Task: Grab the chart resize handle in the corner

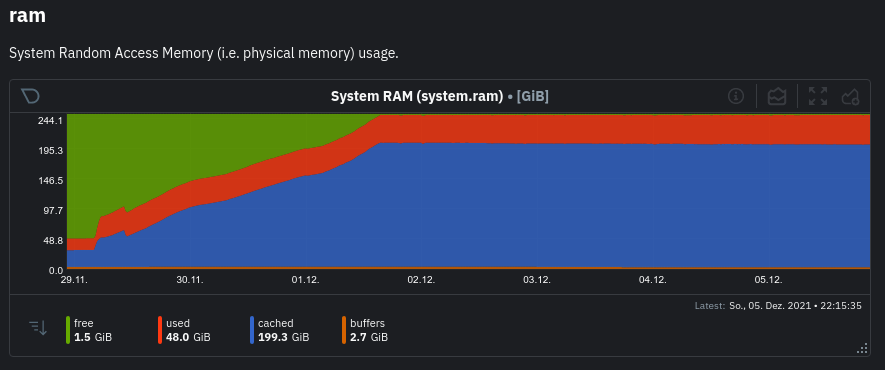Action: point(862,349)
